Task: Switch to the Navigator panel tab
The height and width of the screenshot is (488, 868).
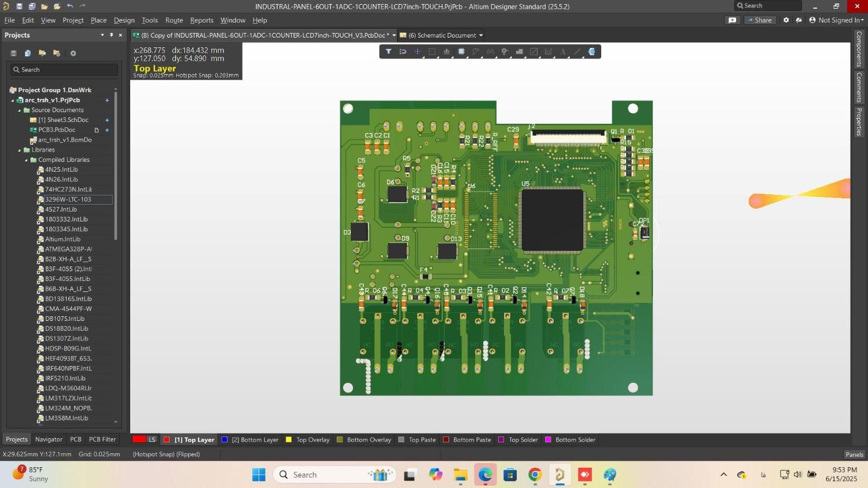Action: pos(49,439)
